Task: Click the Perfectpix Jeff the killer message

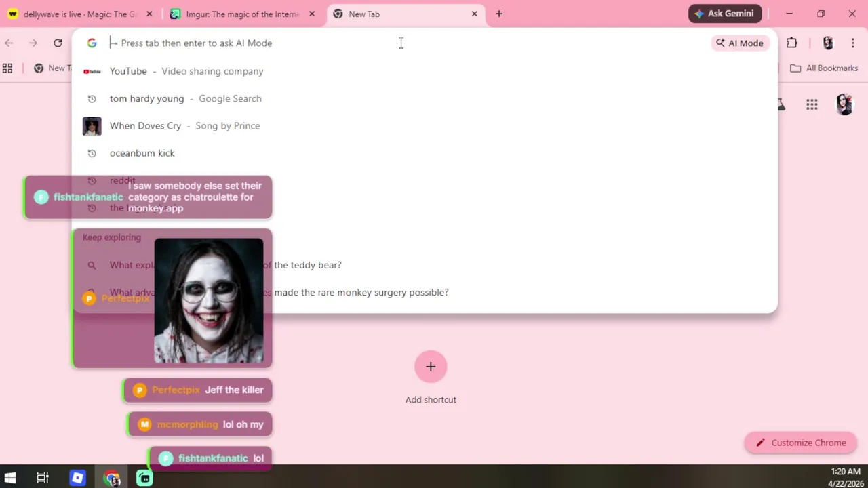Action: click(198, 390)
